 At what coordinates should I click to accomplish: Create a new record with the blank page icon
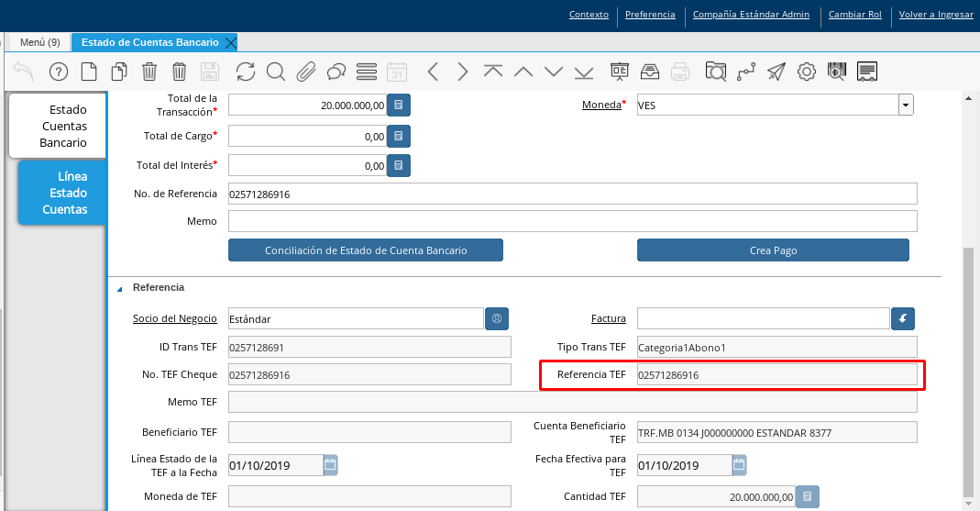pos(88,72)
